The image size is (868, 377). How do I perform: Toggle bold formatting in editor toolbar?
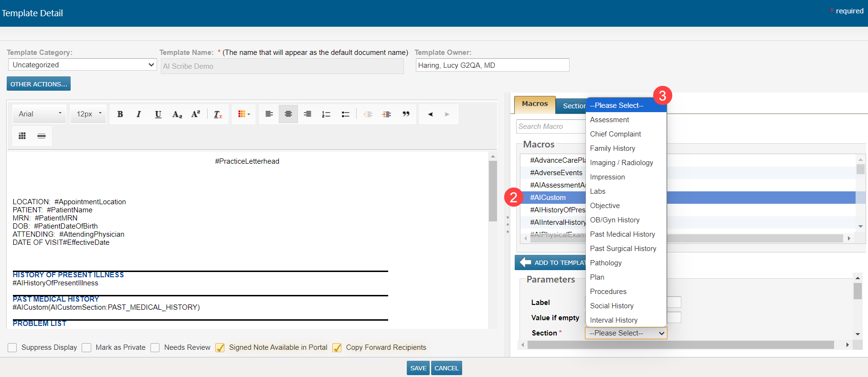120,114
